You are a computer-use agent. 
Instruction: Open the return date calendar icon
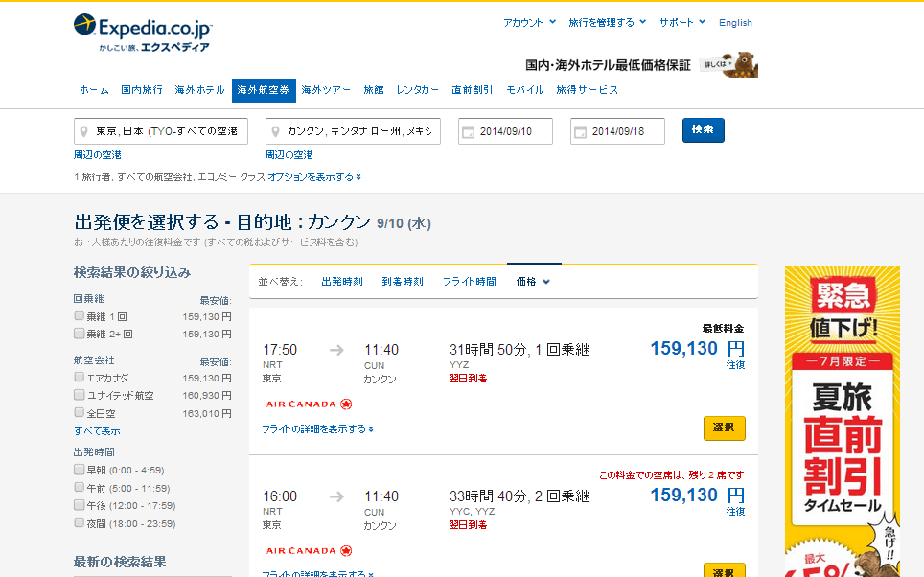coord(581,131)
